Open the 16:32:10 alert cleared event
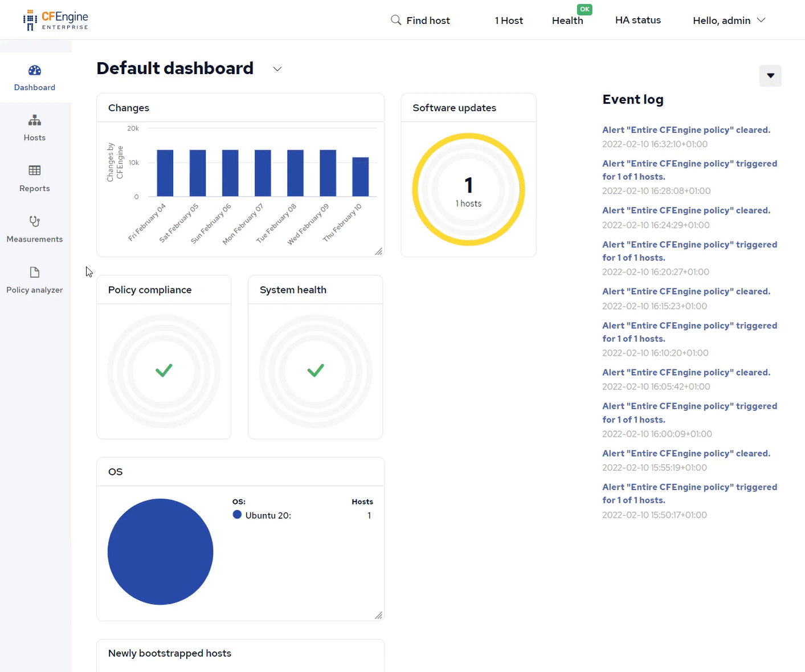This screenshot has height=672, width=805. click(x=686, y=130)
